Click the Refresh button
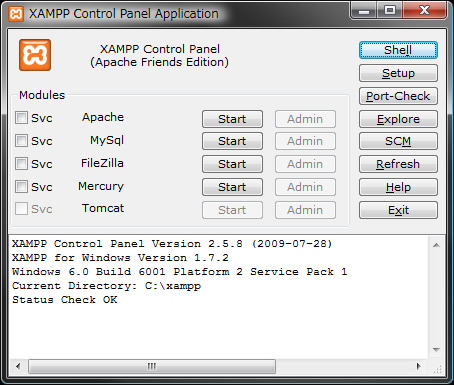Screen dimensions: 454x385 point(398,164)
